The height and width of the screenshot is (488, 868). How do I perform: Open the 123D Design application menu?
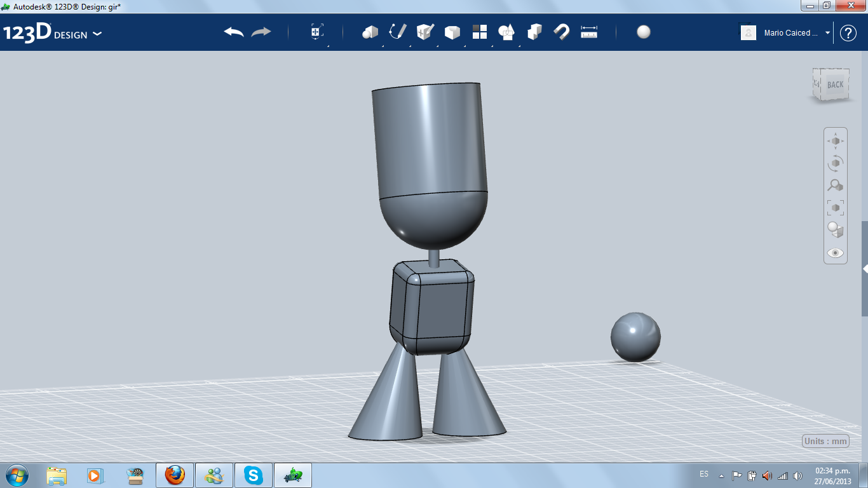[53, 33]
